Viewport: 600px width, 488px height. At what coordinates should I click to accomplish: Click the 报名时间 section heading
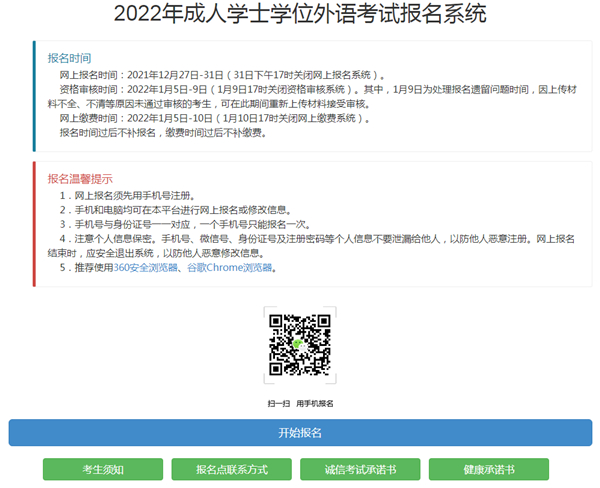(69, 58)
